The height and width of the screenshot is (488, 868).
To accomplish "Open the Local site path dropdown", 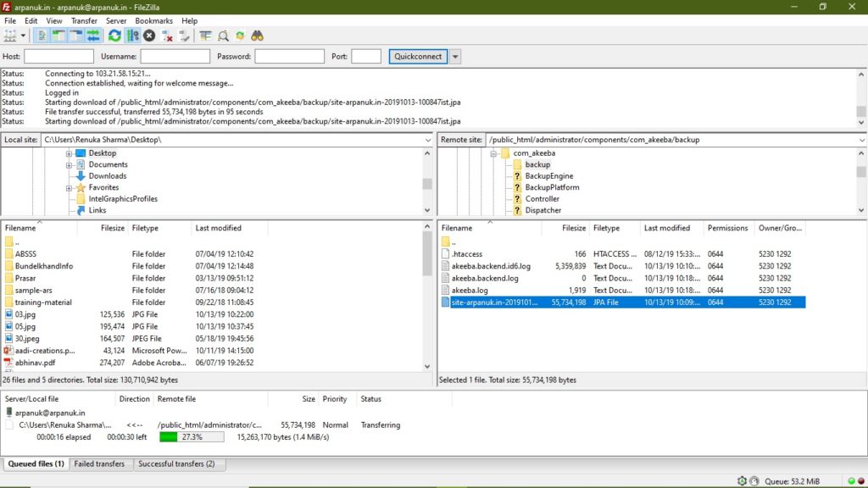I will 428,140.
